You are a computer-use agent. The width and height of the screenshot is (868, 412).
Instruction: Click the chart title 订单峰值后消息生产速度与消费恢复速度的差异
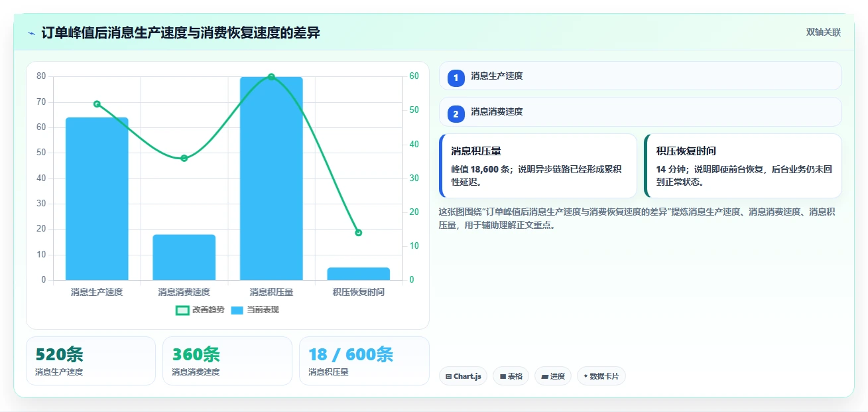180,33
